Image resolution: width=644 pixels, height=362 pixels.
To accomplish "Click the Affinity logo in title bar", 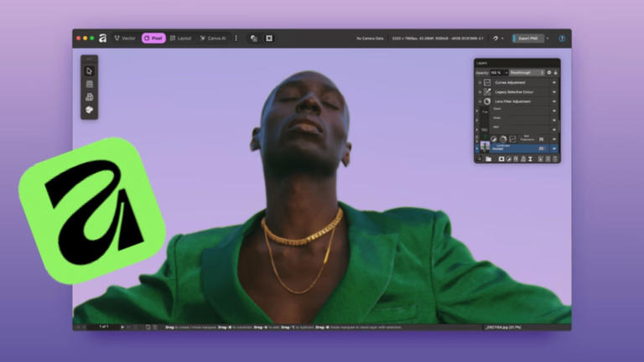I will (103, 38).
